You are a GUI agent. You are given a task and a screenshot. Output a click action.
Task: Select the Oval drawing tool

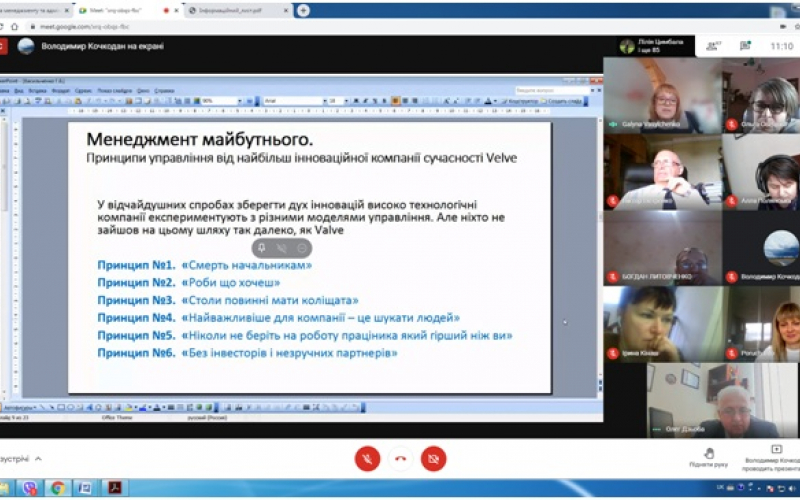click(70, 407)
